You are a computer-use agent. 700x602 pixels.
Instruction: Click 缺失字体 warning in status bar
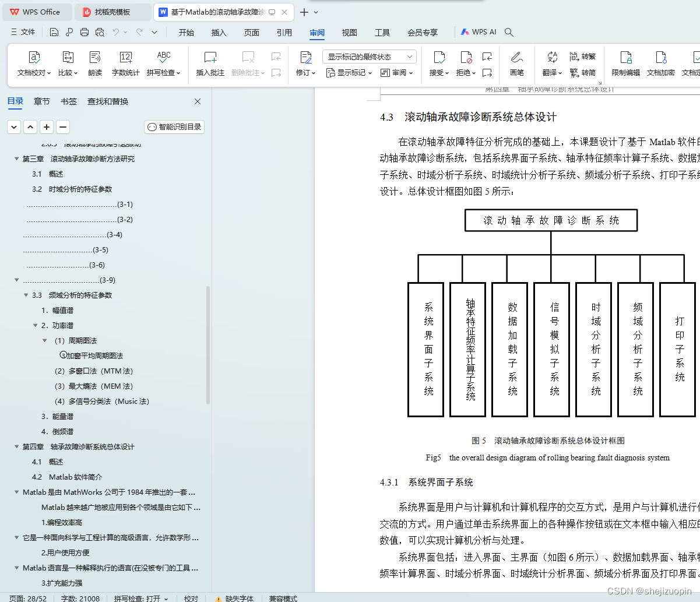(x=234, y=598)
